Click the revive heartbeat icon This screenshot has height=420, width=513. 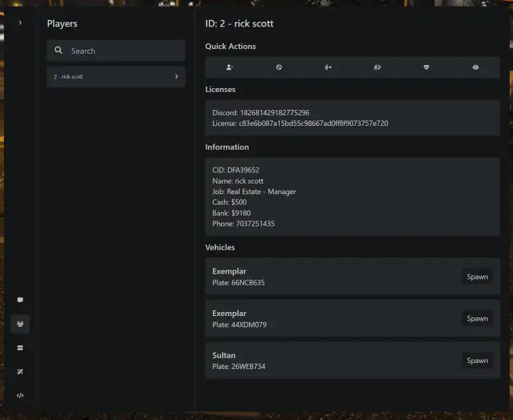[x=426, y=68]
